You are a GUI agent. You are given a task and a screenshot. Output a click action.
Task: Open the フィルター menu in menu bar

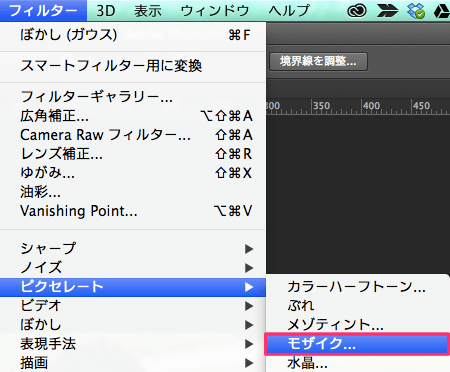43,11
